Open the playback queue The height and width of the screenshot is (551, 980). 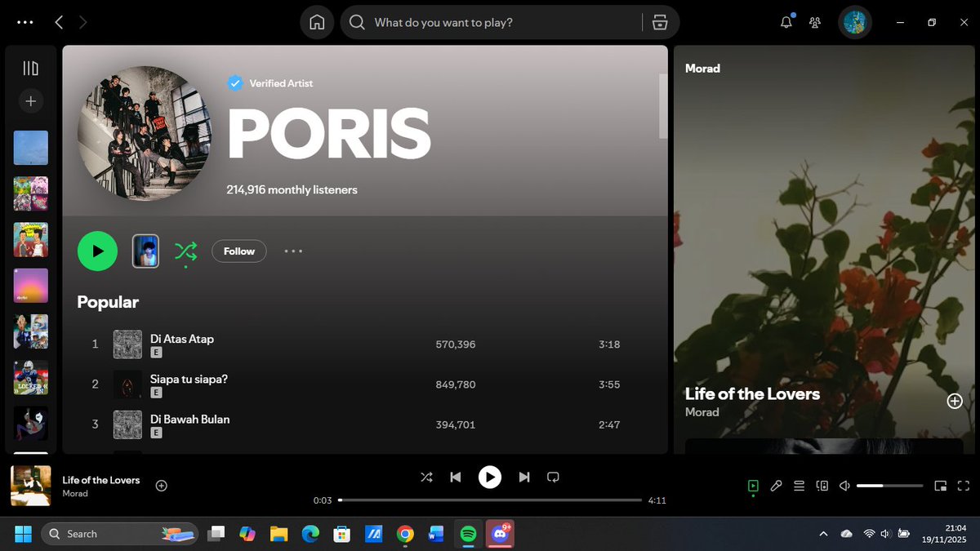point(800,486)
